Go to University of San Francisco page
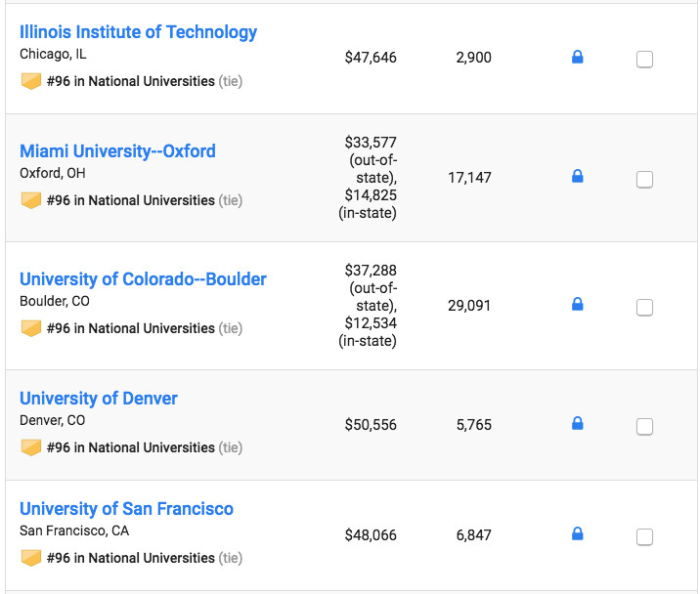Image resolution: width=700 pixels, height=594 pixels. 126,509
